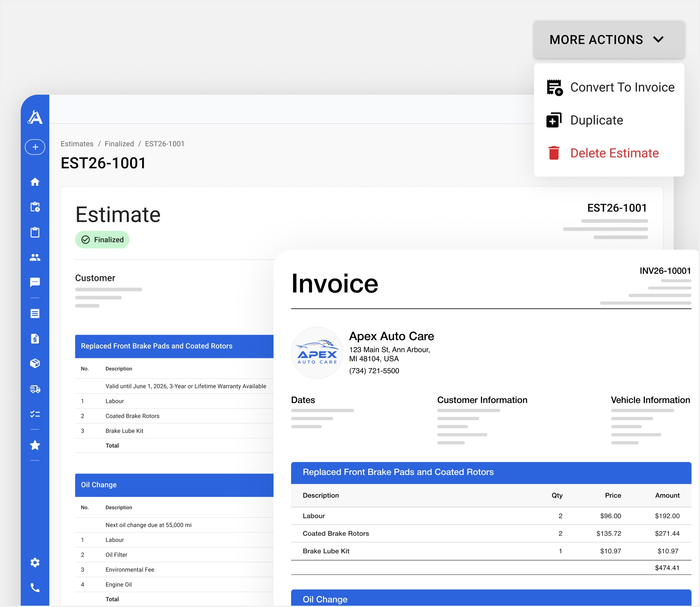Click the Customer heading on the estimate
This screenshot has width=700, height=607.
pyautogui.click(x=95, y=278)
